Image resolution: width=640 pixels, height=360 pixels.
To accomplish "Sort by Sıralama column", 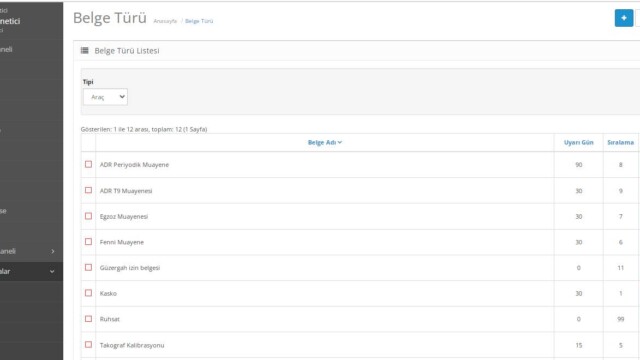I will click(620, 142).
